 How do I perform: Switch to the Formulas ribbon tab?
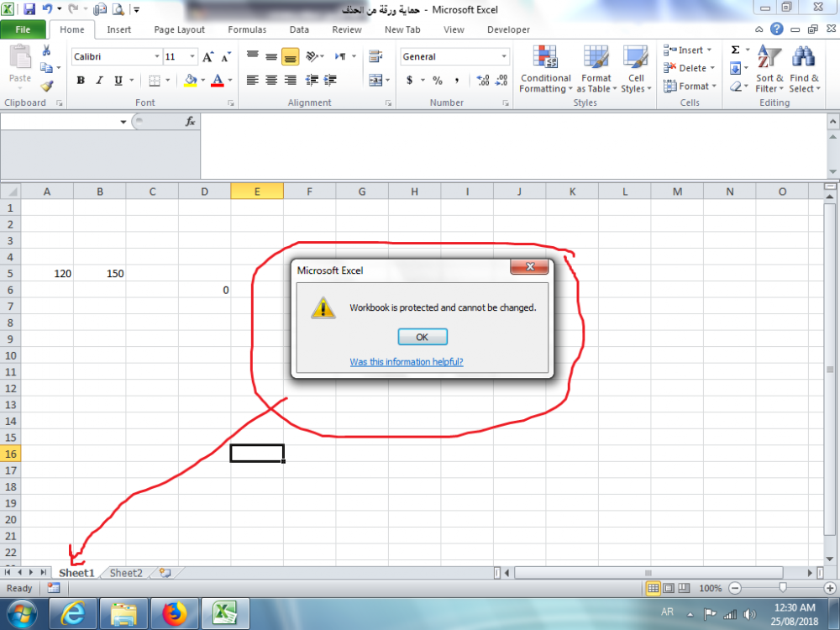click(247, 29)
